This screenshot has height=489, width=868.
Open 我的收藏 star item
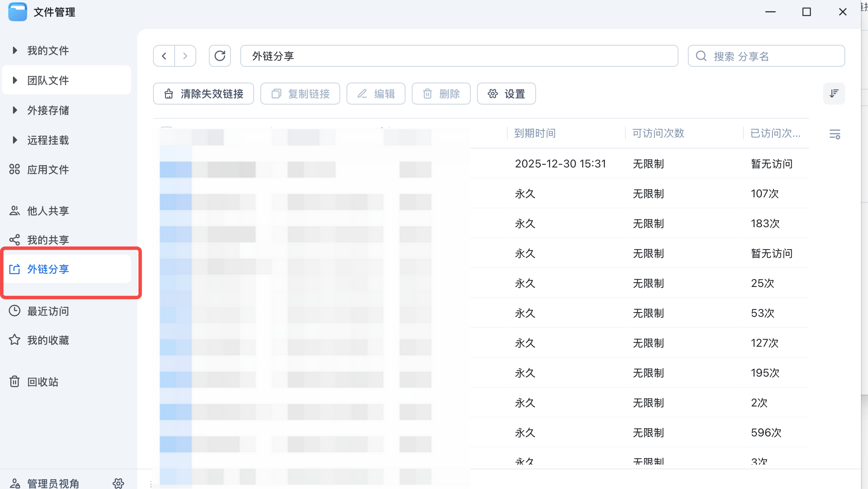click(x=48, y=340)
